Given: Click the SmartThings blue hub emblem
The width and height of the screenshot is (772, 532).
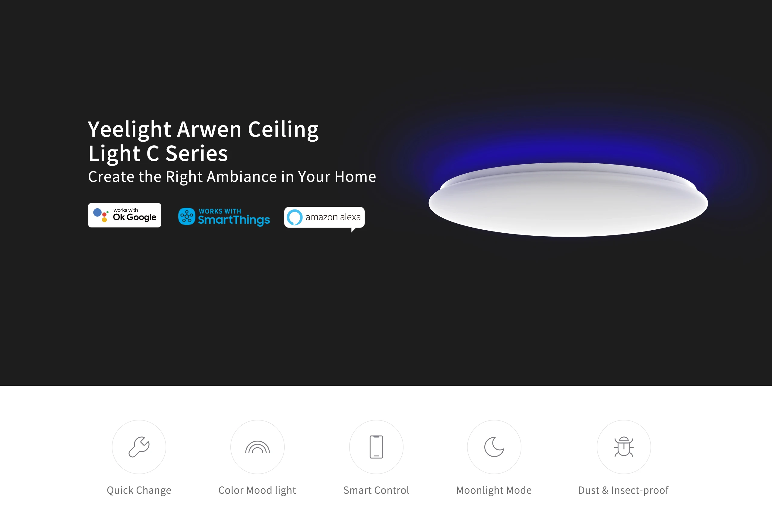Looking at the screenshot, I should coord(187,216).
